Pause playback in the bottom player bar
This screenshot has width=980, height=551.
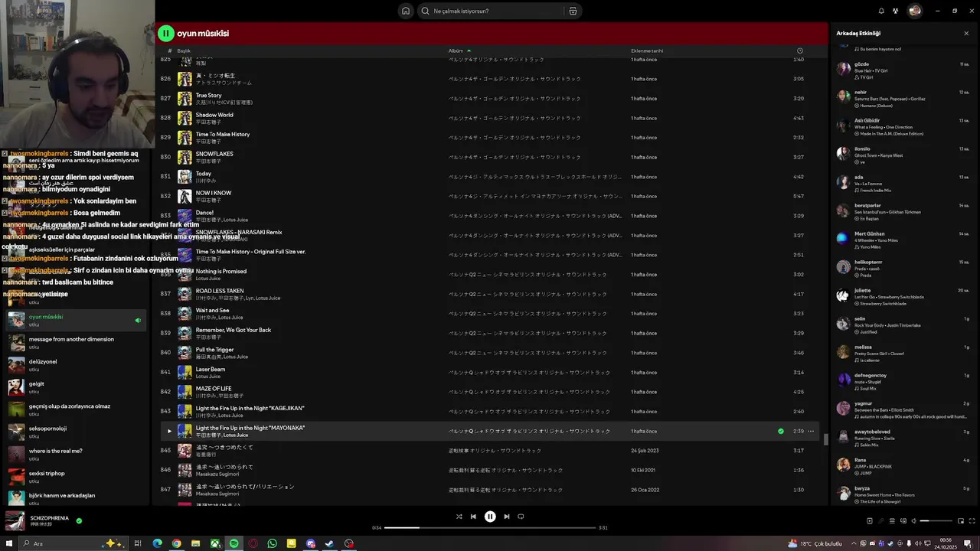(x=490, y=517)
